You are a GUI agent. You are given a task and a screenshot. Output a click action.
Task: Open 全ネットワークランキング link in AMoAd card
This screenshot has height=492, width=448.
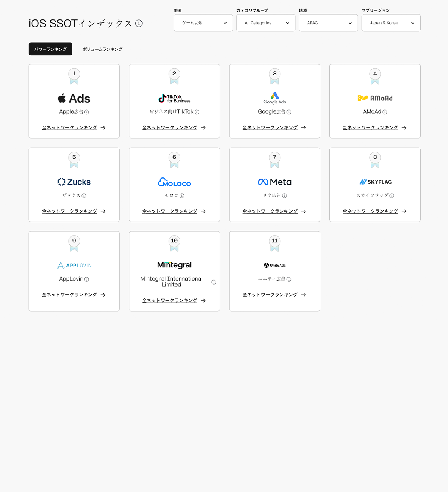[370, 128]
